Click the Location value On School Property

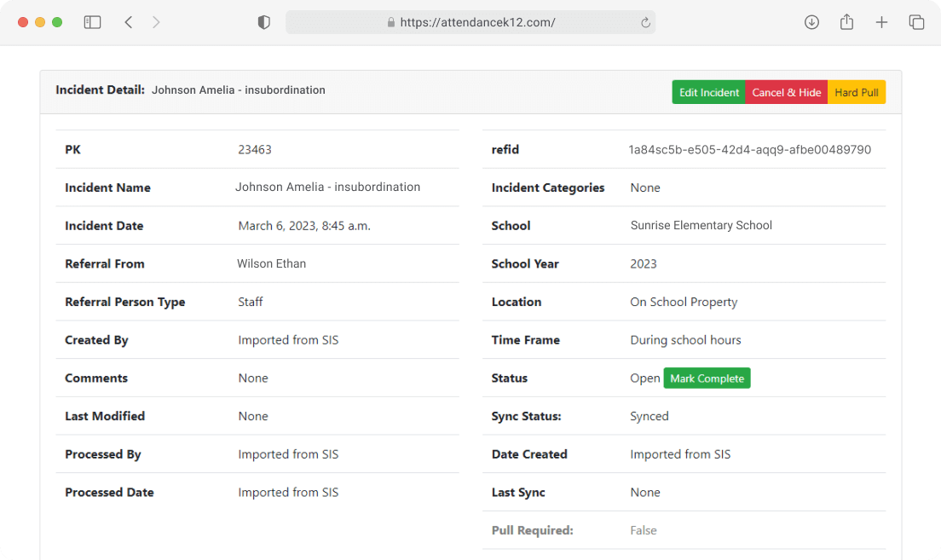point(684,302)
